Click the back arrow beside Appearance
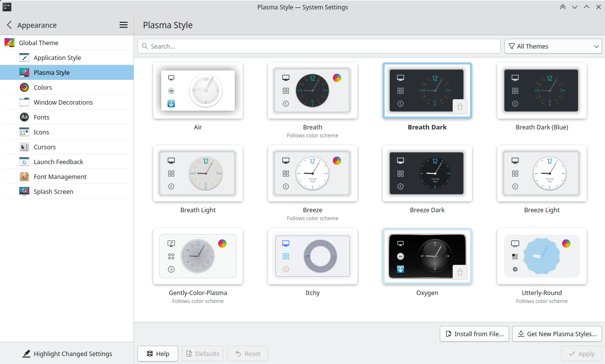The height and width of the screenshot is (364, 605). click(x=9, y=25)
